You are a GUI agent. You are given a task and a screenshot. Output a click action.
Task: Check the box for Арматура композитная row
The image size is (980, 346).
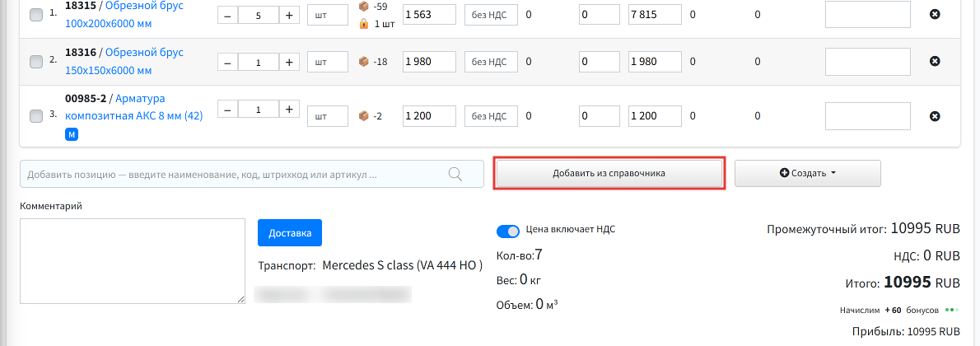point(36,116)
